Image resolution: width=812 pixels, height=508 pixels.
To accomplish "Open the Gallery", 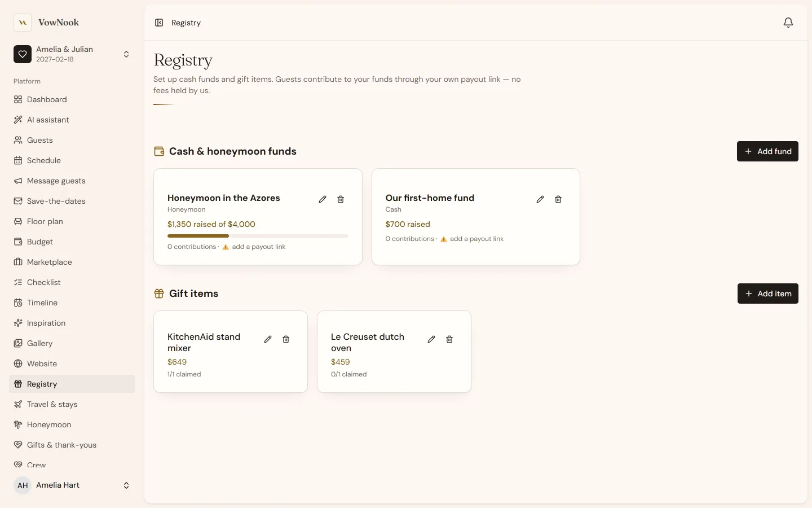I will pos(72,343).
